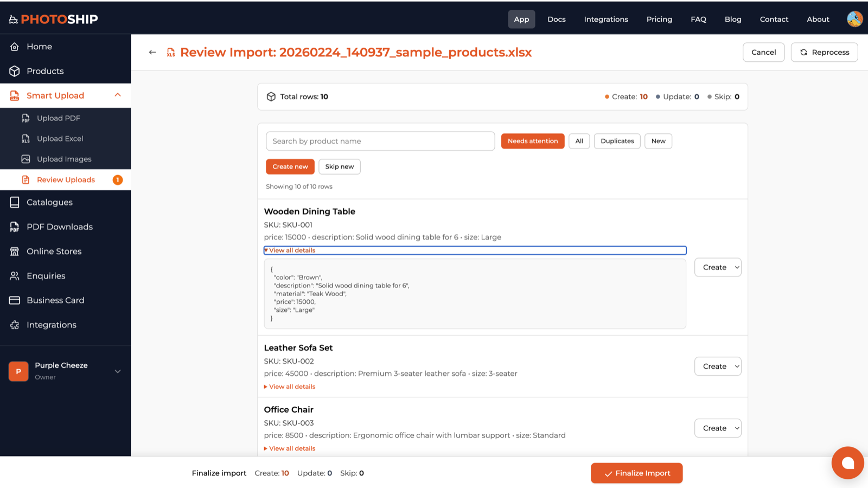The width and height of the screenshot is (868, 488).
Task: Switch filter to Duplicates
Action: [x=617, y=141]
